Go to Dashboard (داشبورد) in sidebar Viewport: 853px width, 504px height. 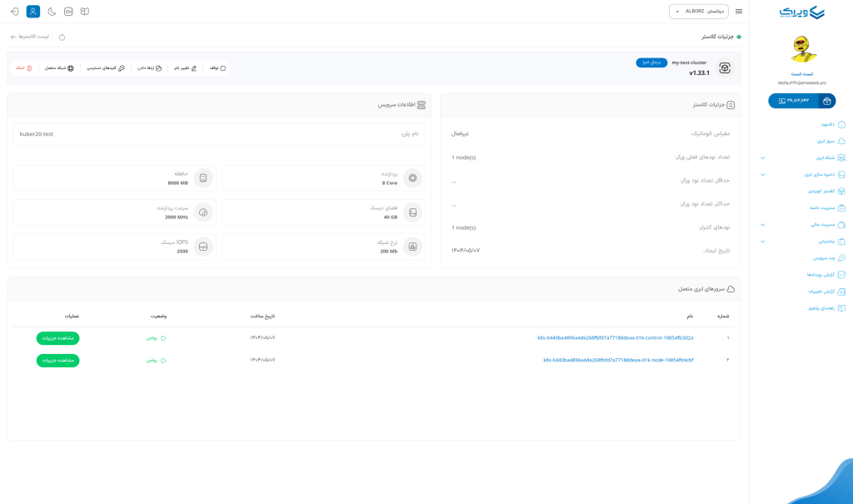coord(833,124)
